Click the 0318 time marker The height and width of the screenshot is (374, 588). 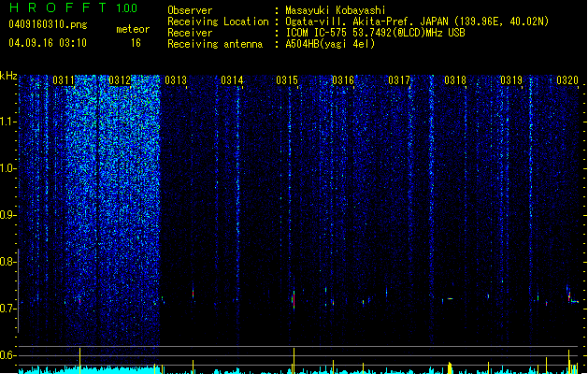(455, 80)
